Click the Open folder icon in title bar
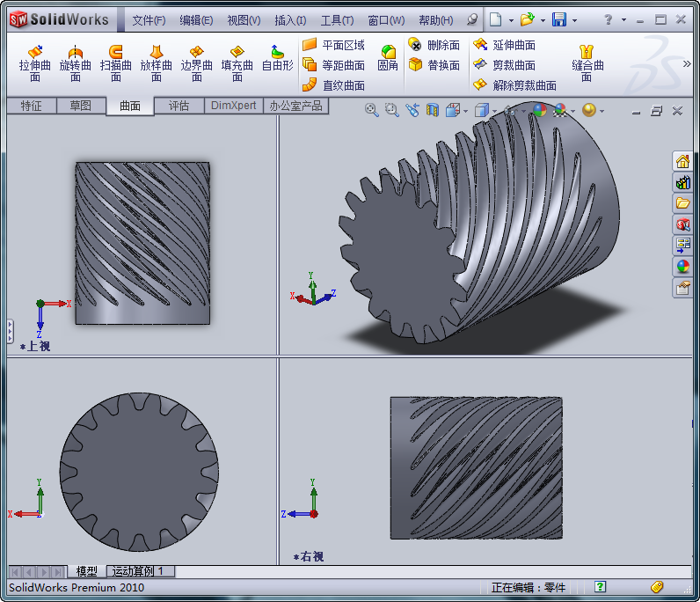 [x=528, y=19]
